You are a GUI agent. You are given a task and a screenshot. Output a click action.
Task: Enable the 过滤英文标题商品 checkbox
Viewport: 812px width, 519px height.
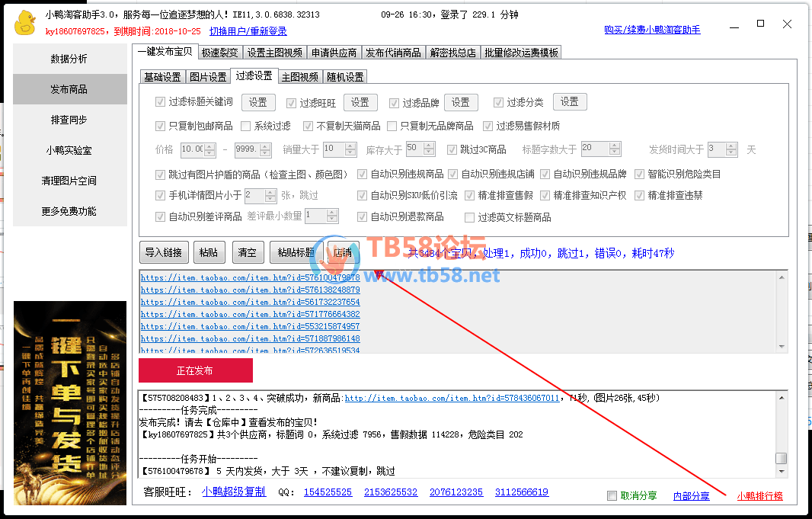(470, 217)
